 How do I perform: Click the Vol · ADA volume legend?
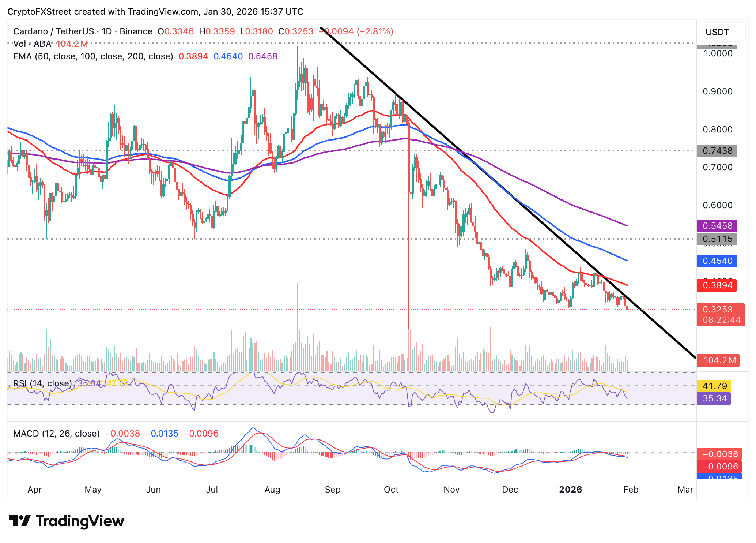[x=32, y=44]
